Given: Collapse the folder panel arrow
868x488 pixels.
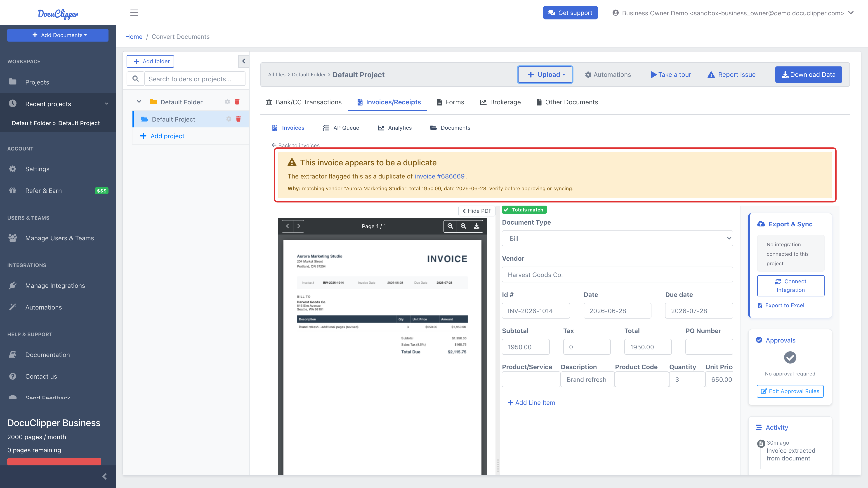Looking at the screenshot, I should [x=244, y=61].
